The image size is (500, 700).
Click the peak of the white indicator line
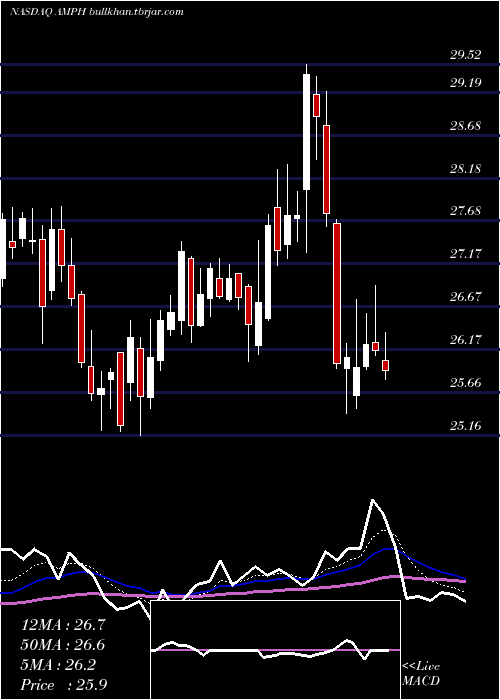[x=372, y=500]
